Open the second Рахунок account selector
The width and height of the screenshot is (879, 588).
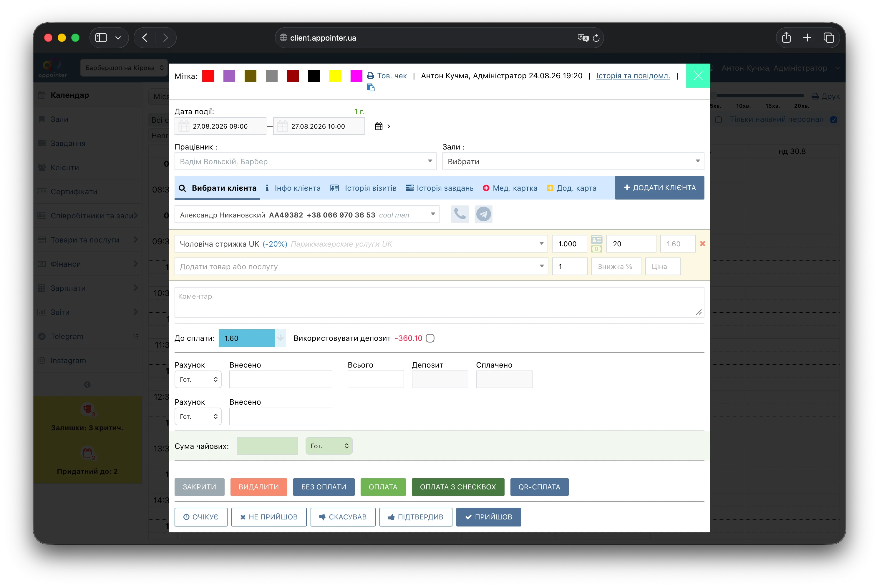[x=198, y=417]
